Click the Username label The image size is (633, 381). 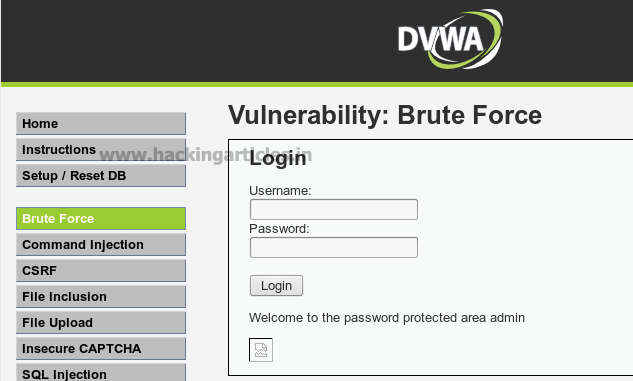click(x=280, y=190)
